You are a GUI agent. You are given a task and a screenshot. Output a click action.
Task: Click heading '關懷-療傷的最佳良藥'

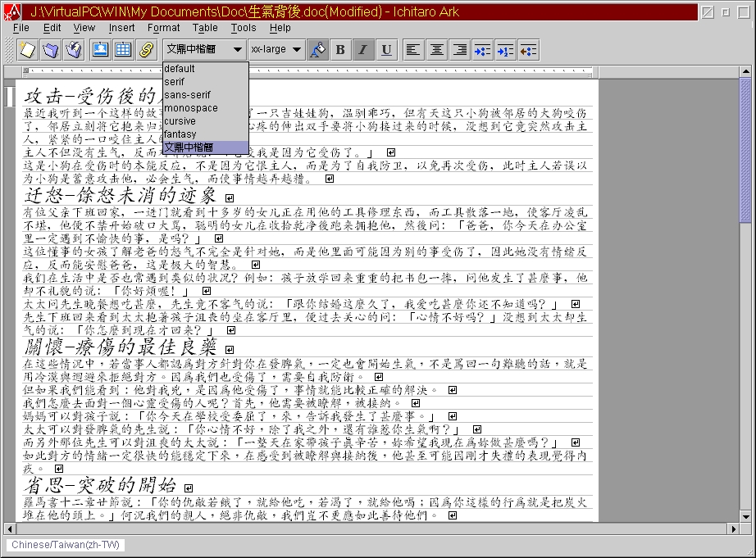click(121, 347)
